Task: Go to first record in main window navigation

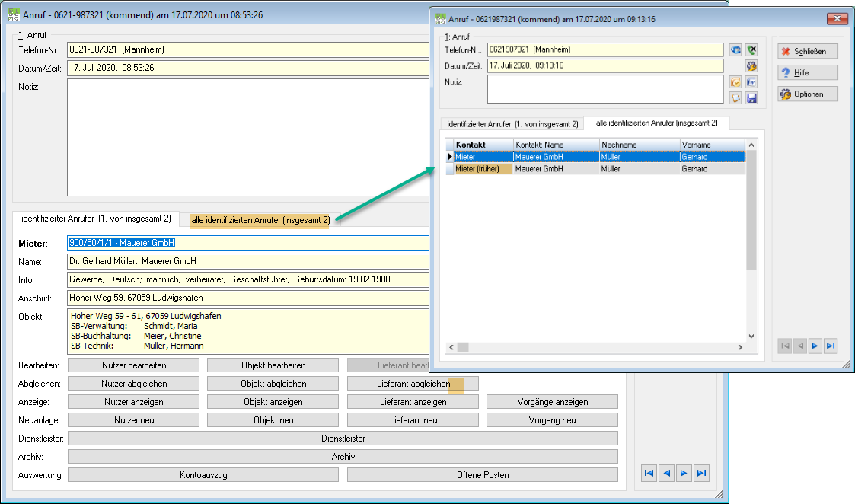Action: [x=649, y=473]
